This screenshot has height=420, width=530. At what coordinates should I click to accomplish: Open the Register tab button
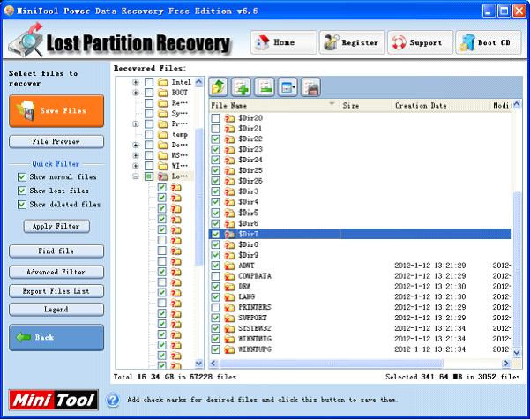(x=352, y=42)
